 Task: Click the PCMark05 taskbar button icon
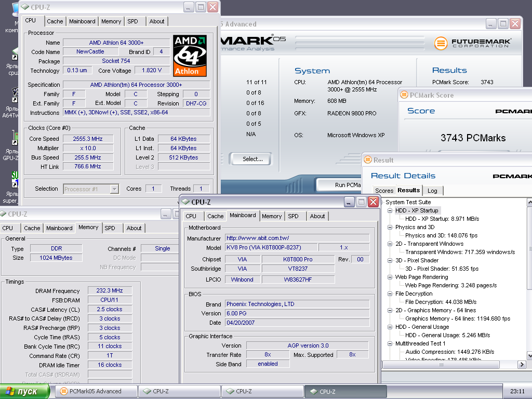[x=63, y=391]
